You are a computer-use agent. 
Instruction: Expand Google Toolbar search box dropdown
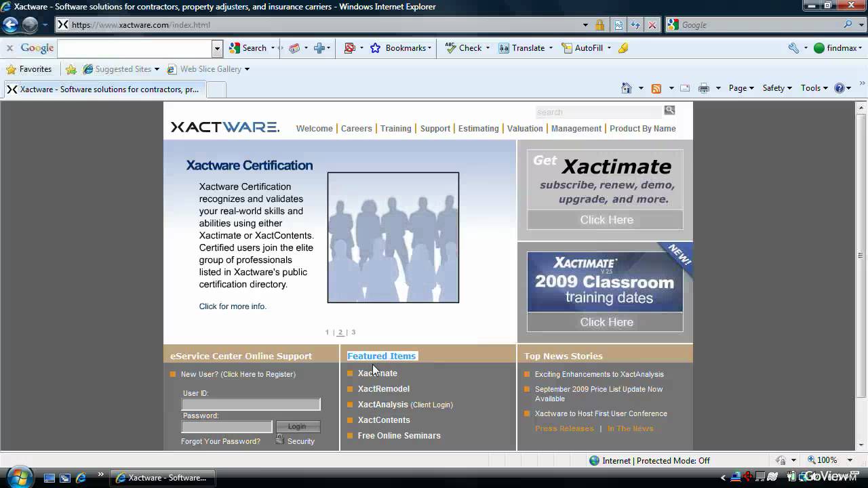coord(217,48)
